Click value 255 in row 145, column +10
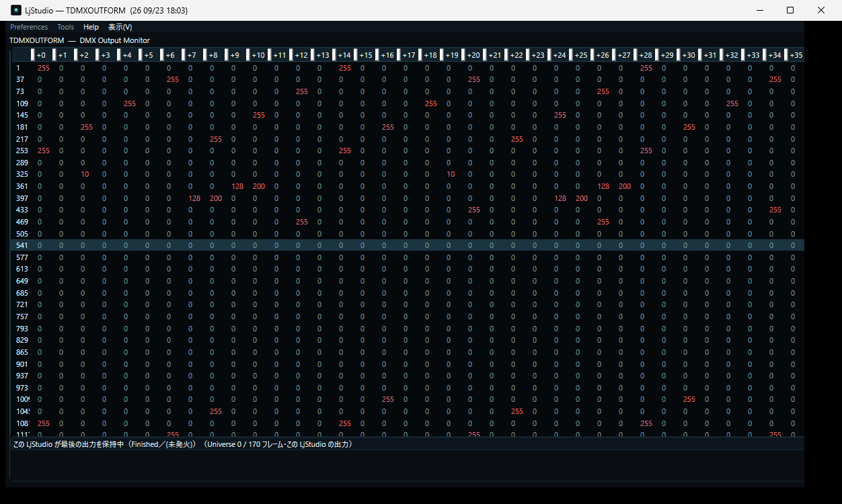This screenshot has width=842, height=504. 259,115
